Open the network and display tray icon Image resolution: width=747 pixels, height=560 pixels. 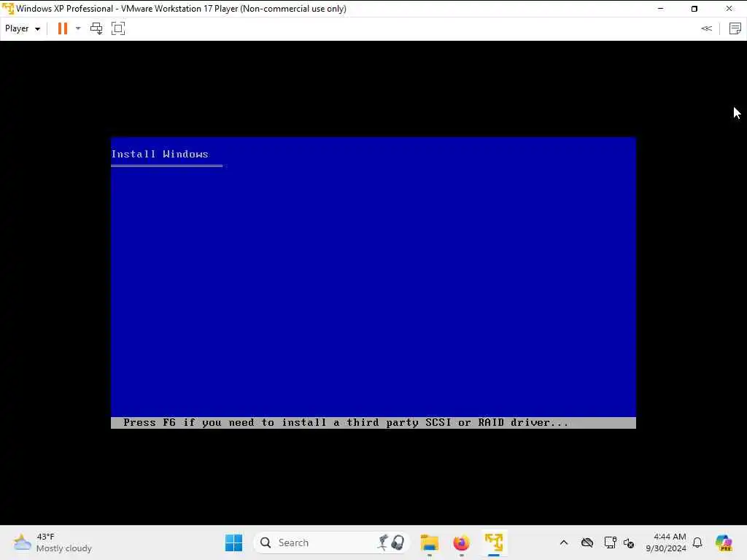click(x=610, y=542)
